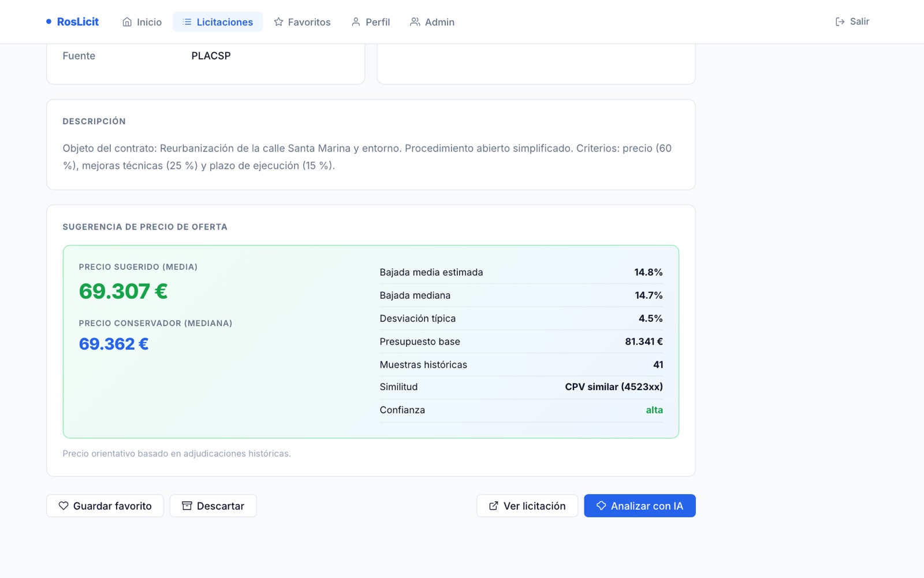
Task: Click the heart icon on Guardar favorito
Action: point(64,506)
